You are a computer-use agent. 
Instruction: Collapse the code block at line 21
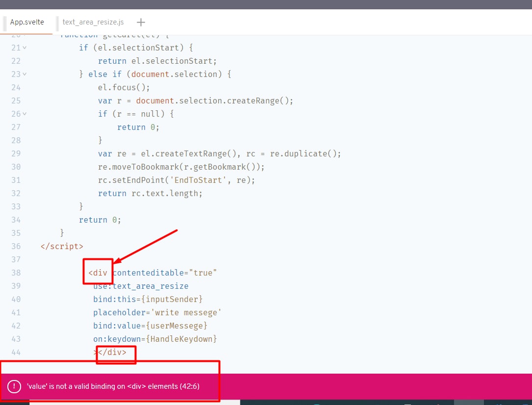(25, 48)
